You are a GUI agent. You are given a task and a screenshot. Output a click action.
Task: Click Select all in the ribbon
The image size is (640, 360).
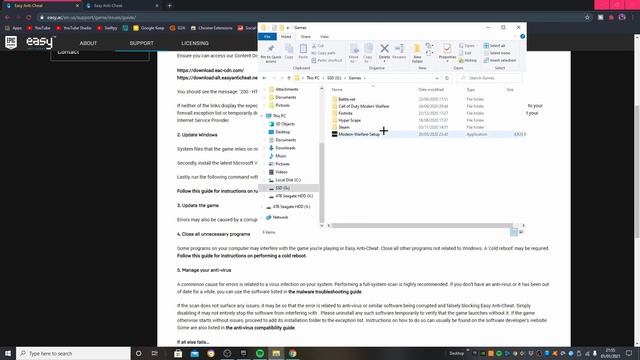494,46
